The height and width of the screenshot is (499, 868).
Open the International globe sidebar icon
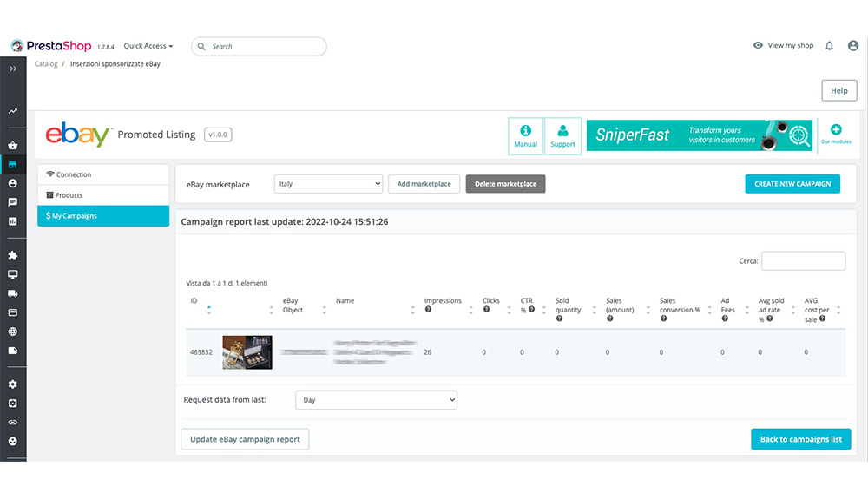point(13,332)
